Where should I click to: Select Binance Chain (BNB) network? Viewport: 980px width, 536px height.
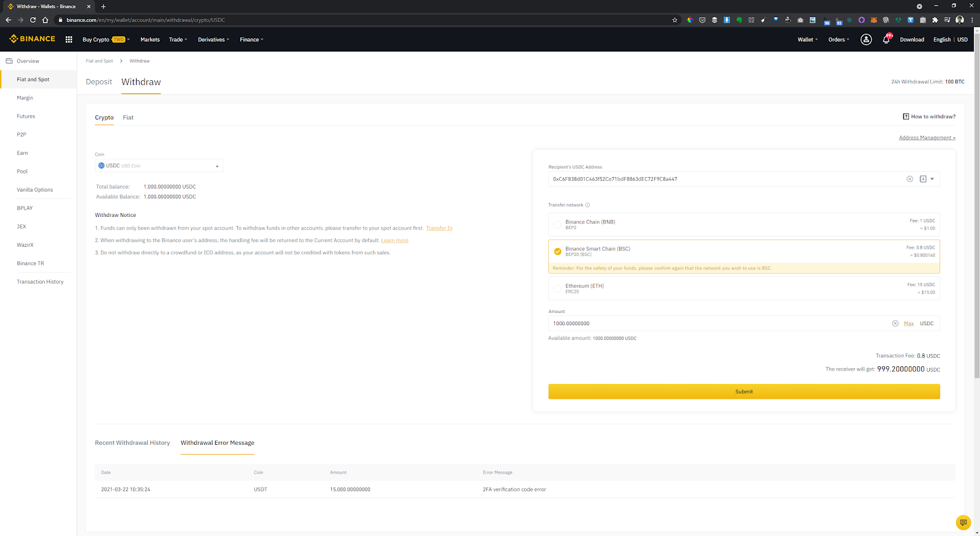click(744, 224)
